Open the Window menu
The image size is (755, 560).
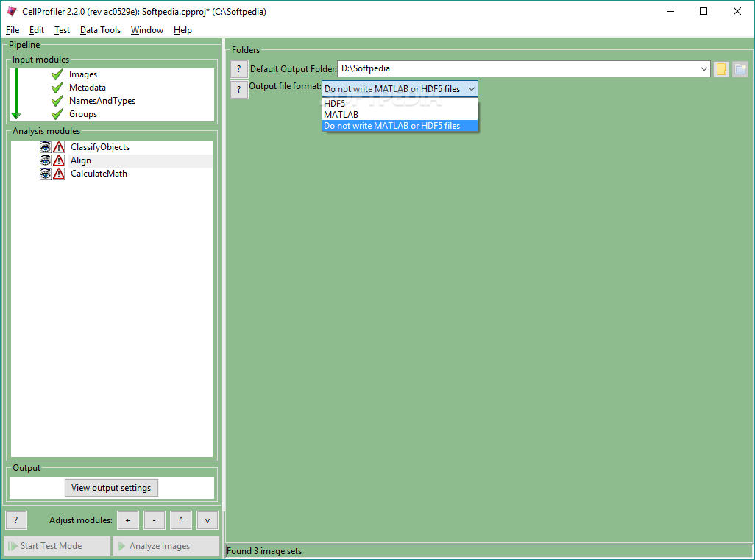(147, 30)
